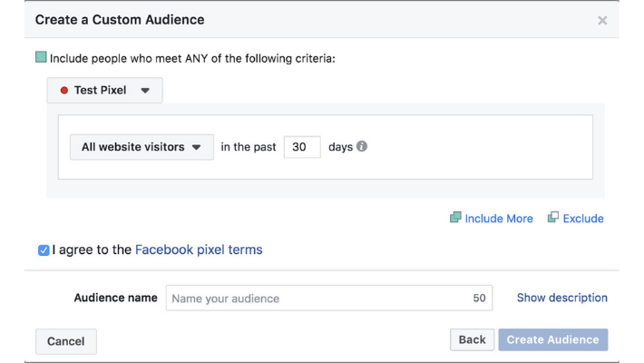This screenshot has width=644, height=363.
Task: Click the Exclude link text
Action: [x=583, y=219]
